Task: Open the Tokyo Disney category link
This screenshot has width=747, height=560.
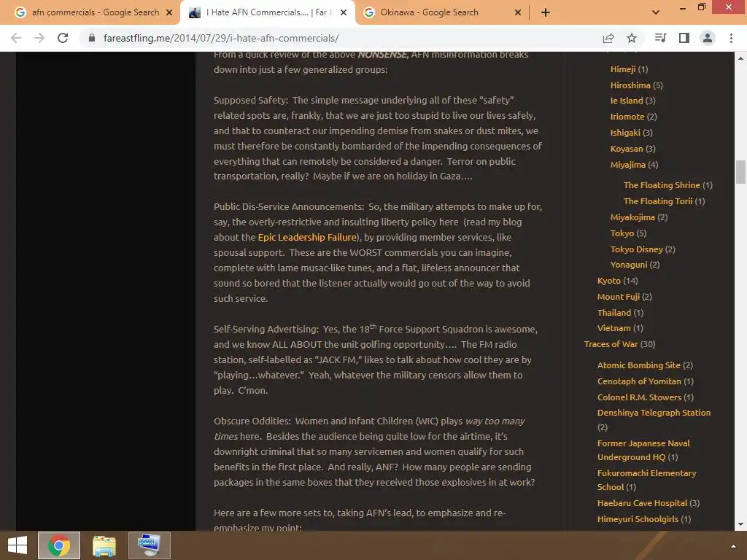Action: pyautogui.click(x=636, y=249)
